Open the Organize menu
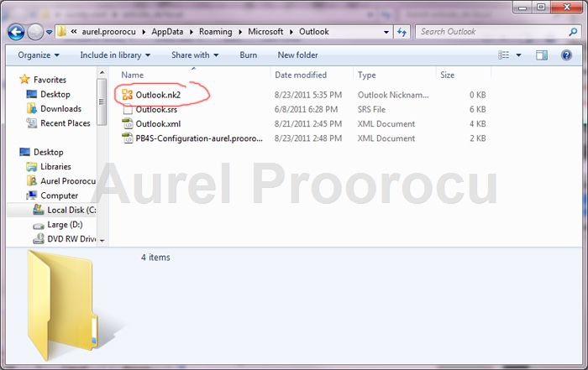This screenshot has height=370, width=588. pyautogui.click(x=39, y=55)
